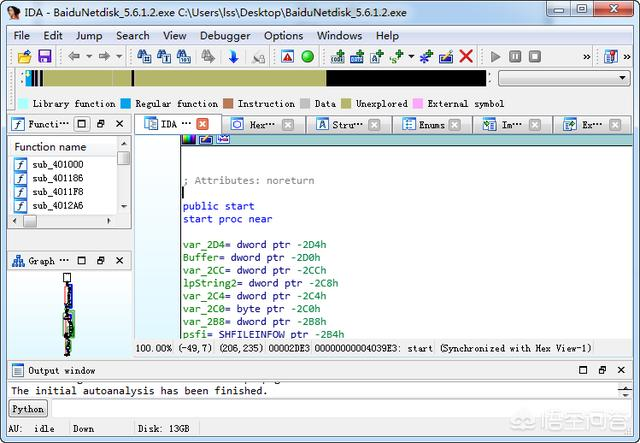Image resolution: width=640 pixels, height=443 pixels.
Task: Click the binoculars Search for immediate value icon
Action: click(x=183, y=56)
